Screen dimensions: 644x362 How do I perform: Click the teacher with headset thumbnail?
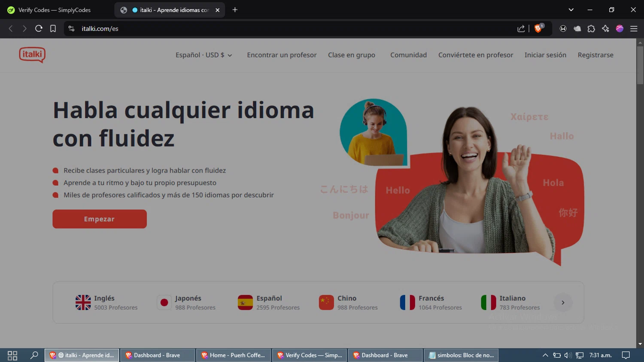pyautogui.click(x=374, y=133)
